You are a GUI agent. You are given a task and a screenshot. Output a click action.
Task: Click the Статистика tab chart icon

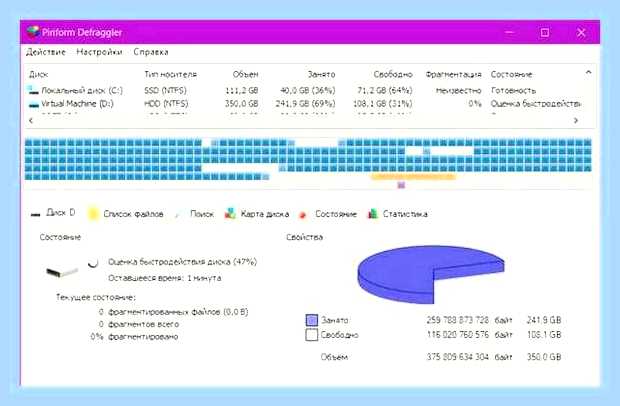tap(372, 214)
